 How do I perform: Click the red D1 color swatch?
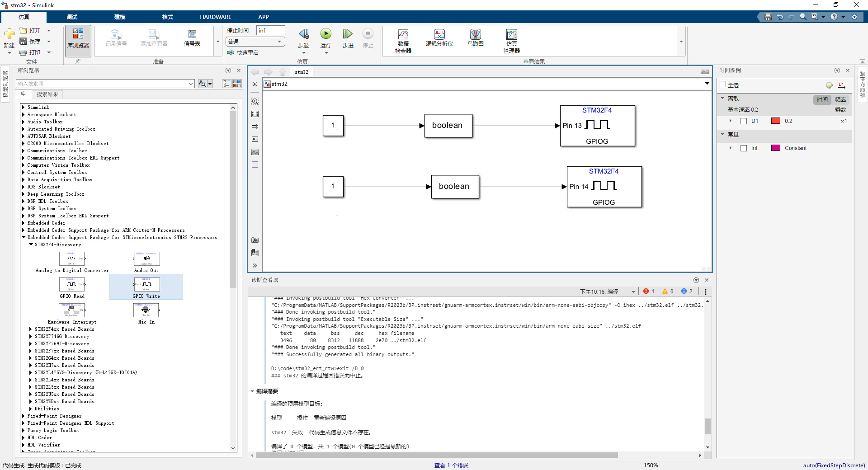[x=776, y=121]
